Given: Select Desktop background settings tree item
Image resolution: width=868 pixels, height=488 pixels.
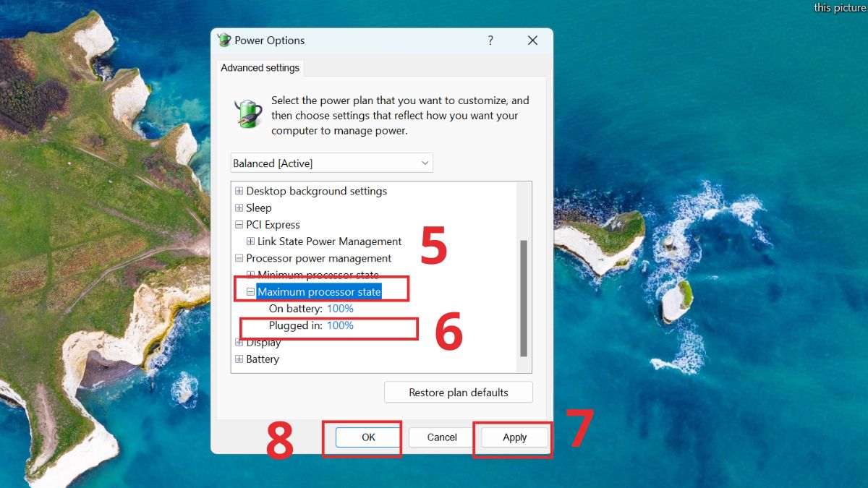Looking at the screenshot, I should pyautogui.click(x=317, y=192).
